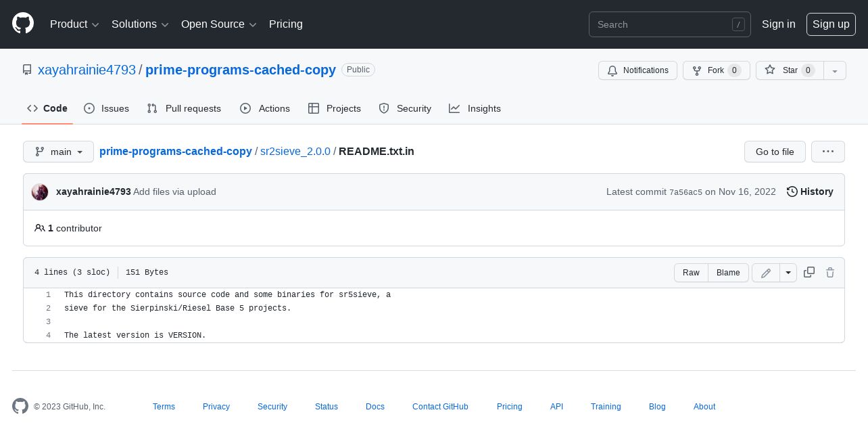Switch to the Actions tab
This screenshot has height=448, width=868.
click(265, 108)
